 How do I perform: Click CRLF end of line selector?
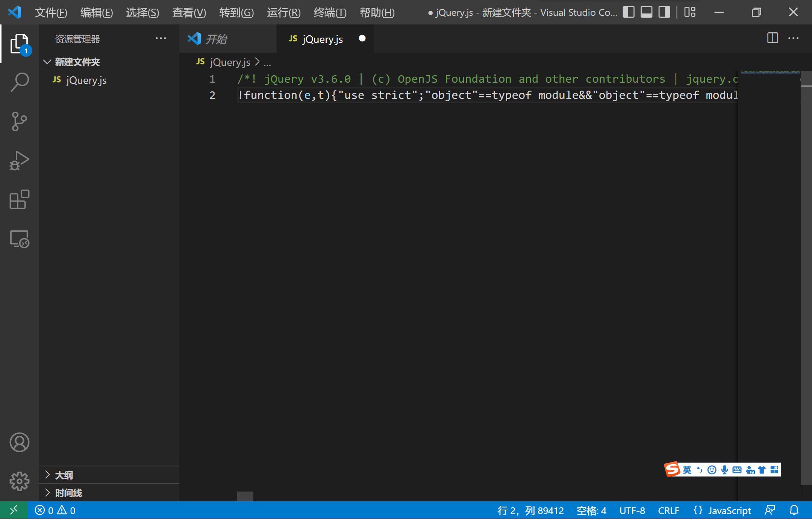point(668,510)
